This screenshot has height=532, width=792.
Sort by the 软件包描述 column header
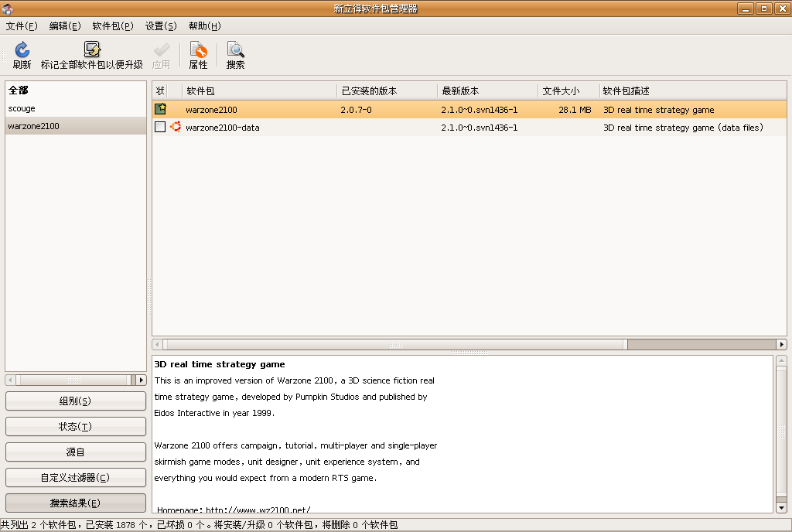pos(693,90)
